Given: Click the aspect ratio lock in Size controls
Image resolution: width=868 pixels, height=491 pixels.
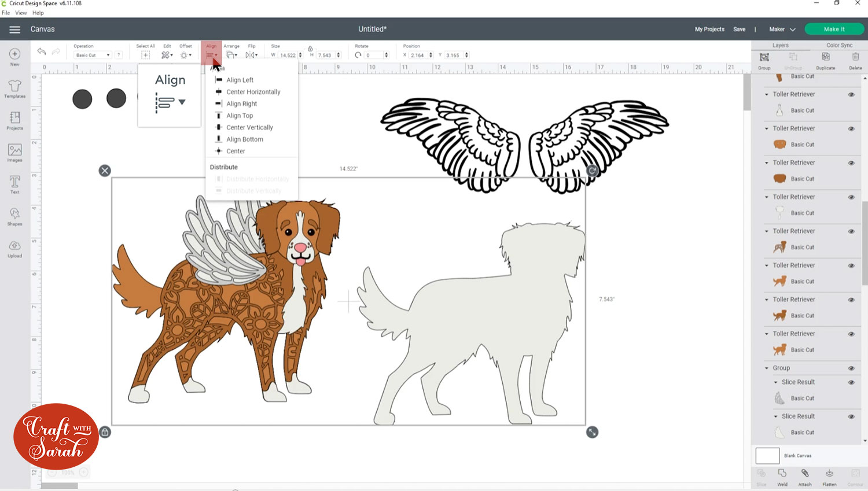Looking at the screenshot, I should coord(310,50).
